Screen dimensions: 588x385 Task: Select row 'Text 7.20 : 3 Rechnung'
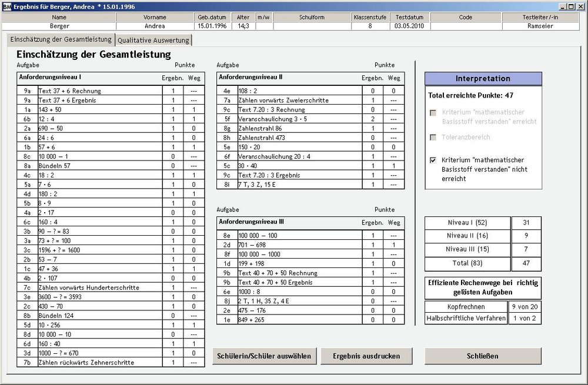click(310, 109)
